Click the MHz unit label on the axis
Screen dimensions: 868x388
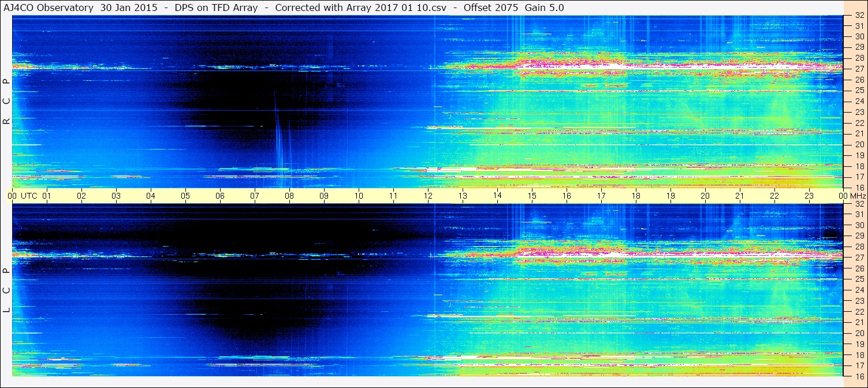coord(858,196)
